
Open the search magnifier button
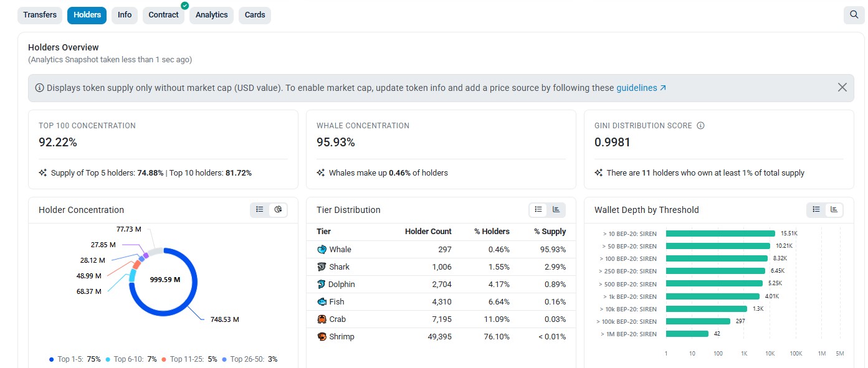pyautogui.click(x=854, y=15)
